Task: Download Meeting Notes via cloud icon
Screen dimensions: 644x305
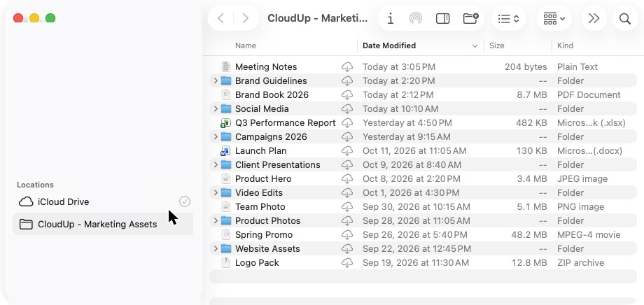Action: pos(347,67)
